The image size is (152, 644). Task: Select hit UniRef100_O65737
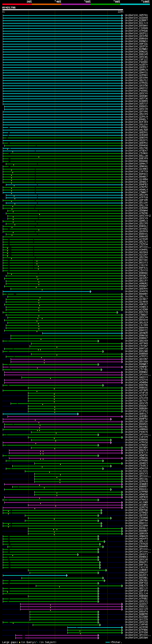[x=137, y=104]
